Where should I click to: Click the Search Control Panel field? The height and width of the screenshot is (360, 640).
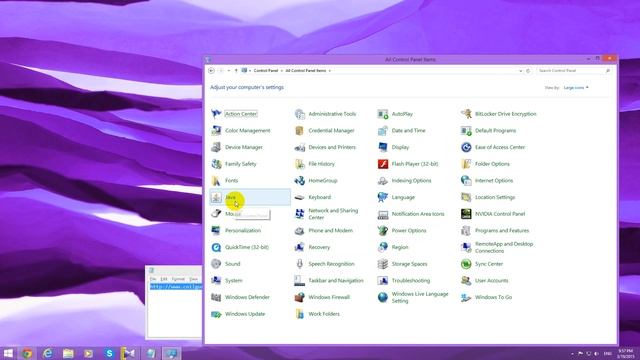pyautogui.click(x=574, y=71)
